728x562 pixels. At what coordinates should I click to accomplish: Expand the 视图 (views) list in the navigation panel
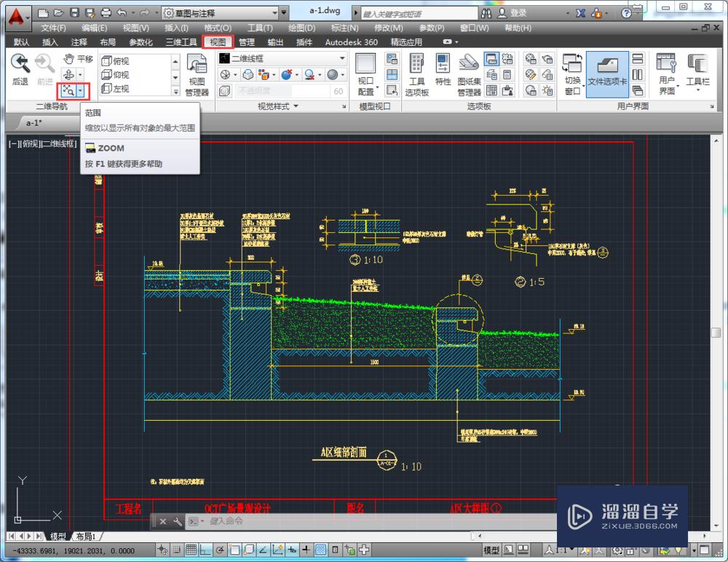coord(177,92)
